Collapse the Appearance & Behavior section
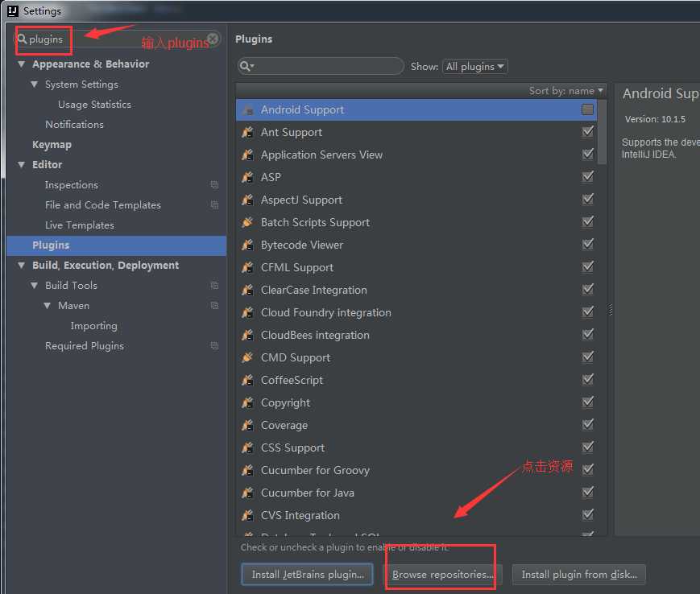Screen dimensions: 700x594 coord(22,64)
